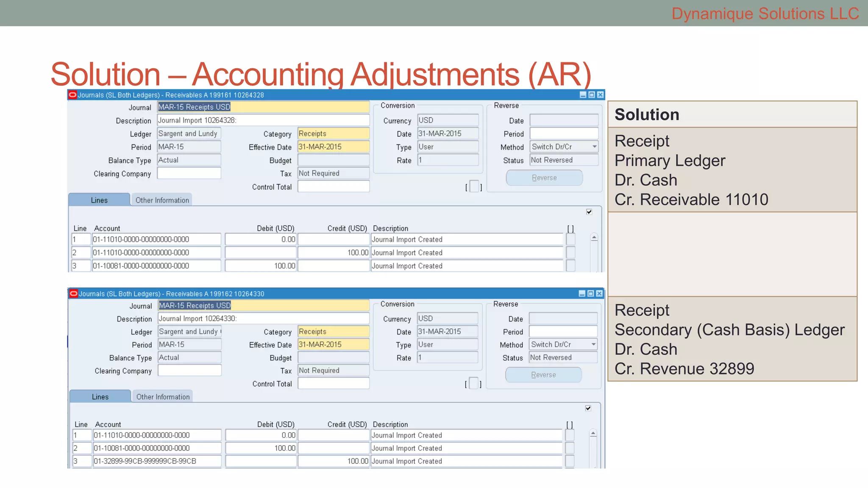The height and width of the screenshot is (488, 868).
Task: Maximize the bottom Journals window
Action: coord(591,294)
